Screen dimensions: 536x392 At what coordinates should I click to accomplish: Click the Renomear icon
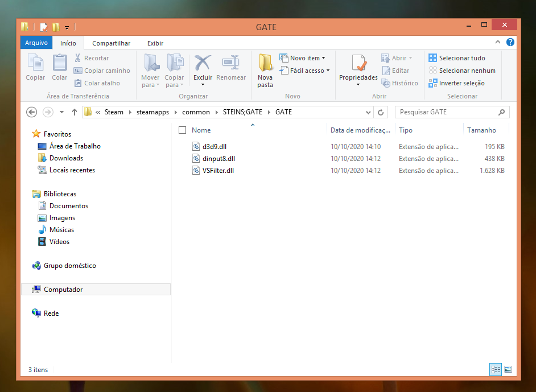pyautogui.click(x=231, y=63)
